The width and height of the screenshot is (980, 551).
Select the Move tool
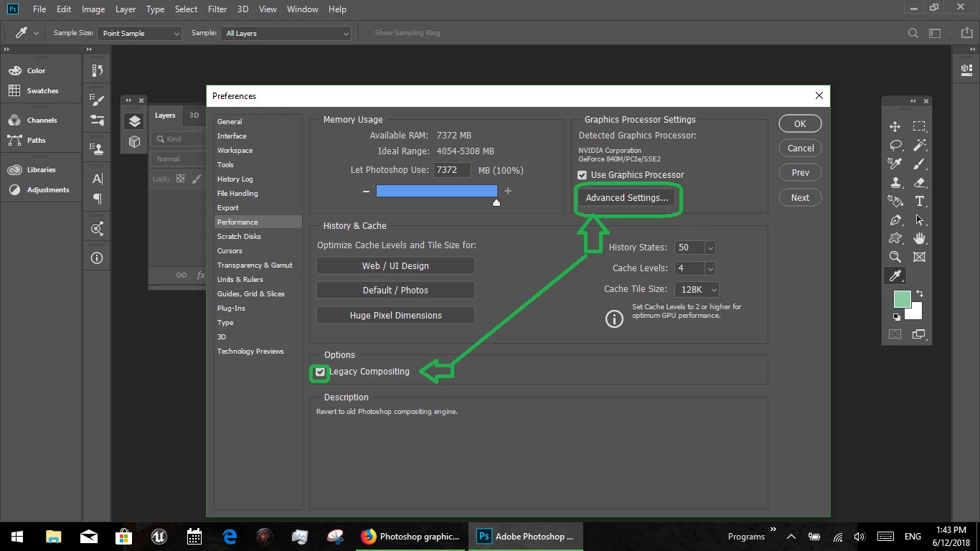(895, 126)
